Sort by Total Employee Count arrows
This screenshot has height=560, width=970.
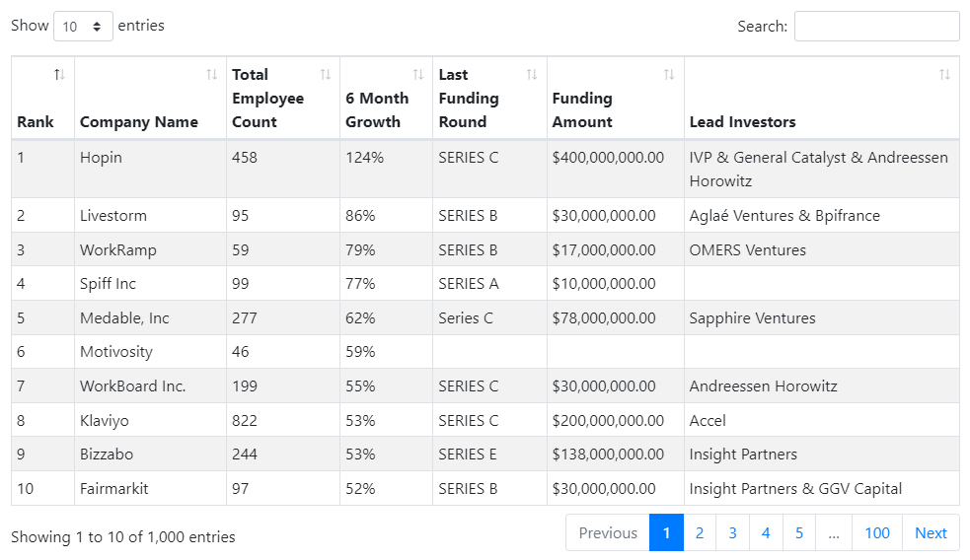pyautogui.click(x=326, y=75)
